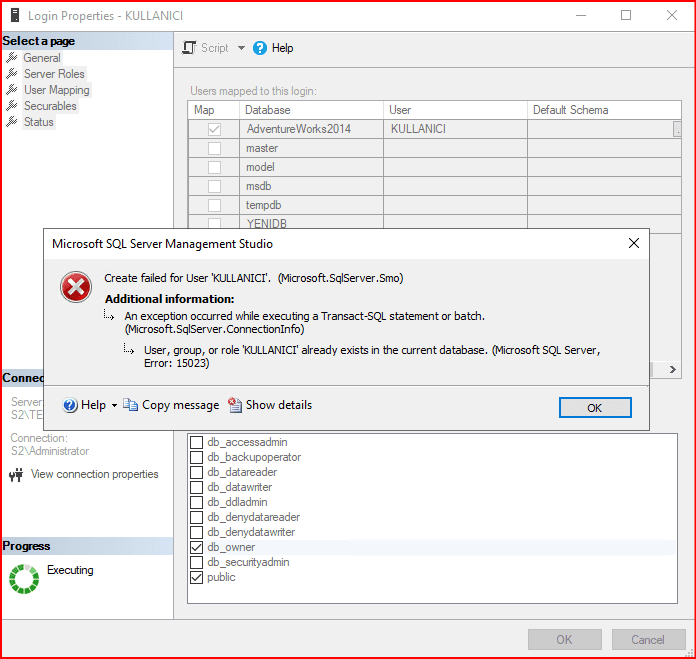Click the Executing progress spinner
This screenshot has width=696, height=659.
23,578
